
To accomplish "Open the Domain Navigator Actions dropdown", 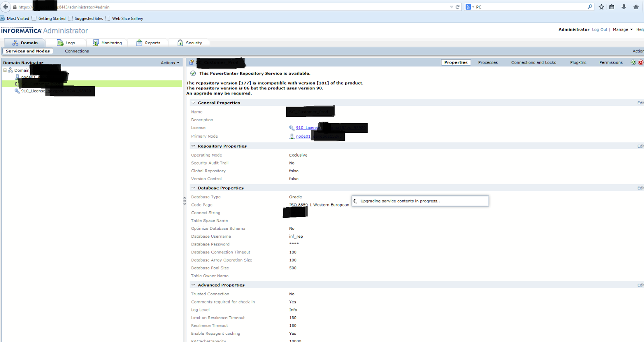I will [170, 63].
